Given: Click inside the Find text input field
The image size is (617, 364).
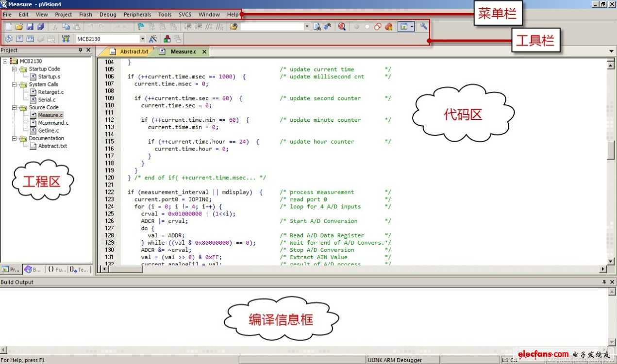Looking at the screenshot, I should coord(272,27).
